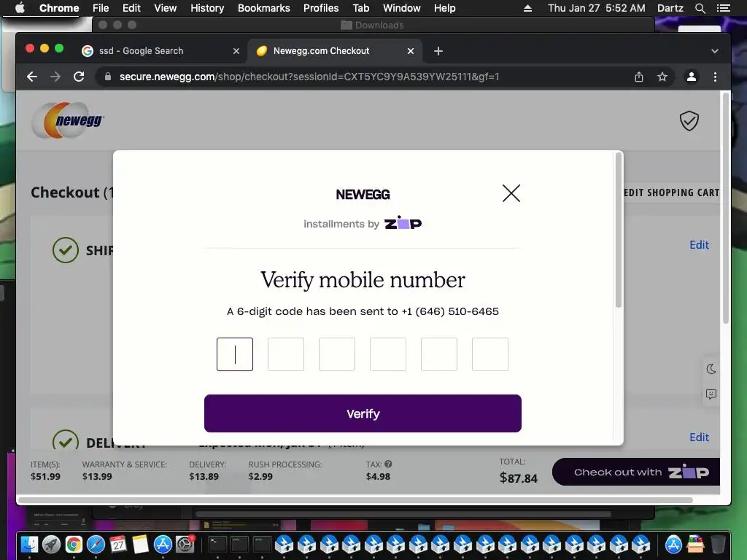Close the Zip verification dialog
The width and height of the screenshot is (747, 560).
coord(511,193)
